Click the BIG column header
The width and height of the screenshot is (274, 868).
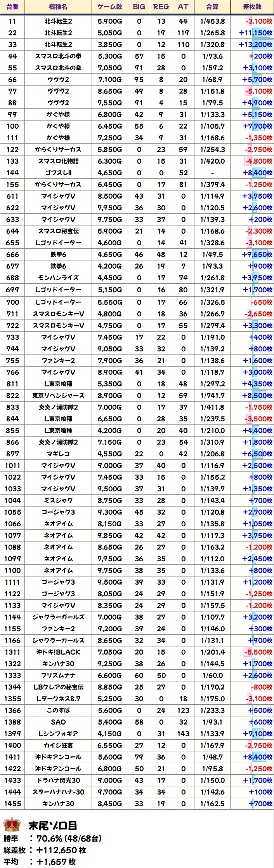tap(139, 7)
